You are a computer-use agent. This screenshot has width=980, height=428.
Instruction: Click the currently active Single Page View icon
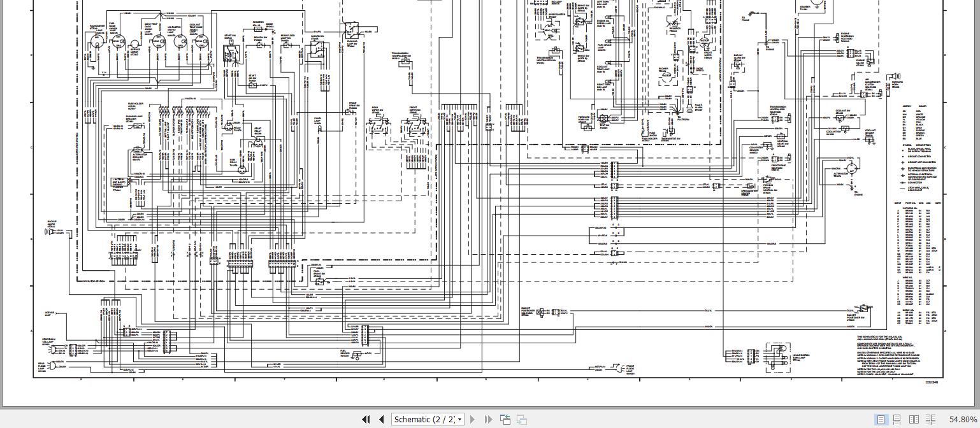tap(881, 419)
